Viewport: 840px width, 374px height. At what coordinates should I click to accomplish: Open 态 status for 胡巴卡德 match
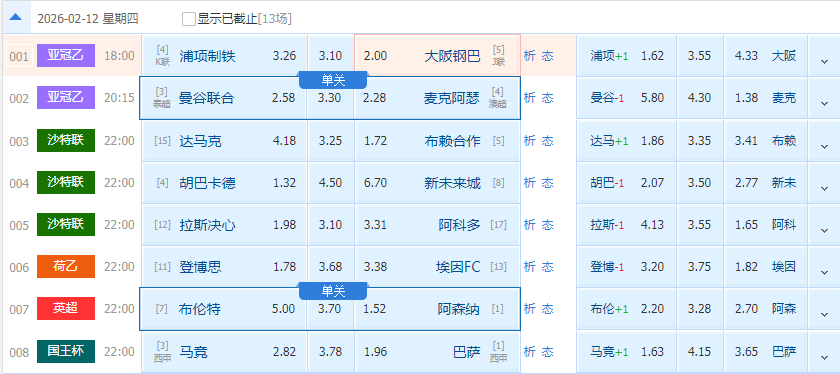point(548,183)
